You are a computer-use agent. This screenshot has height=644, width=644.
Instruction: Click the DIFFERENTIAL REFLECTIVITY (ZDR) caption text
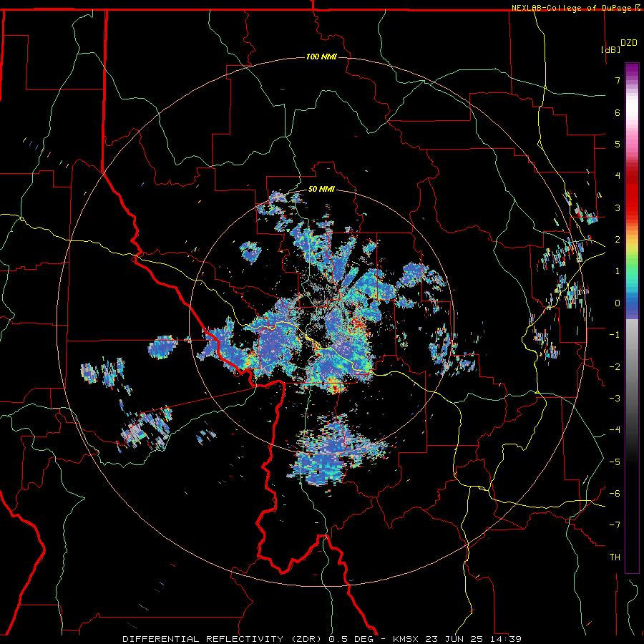pyautogui.click(x=223, y=639)
